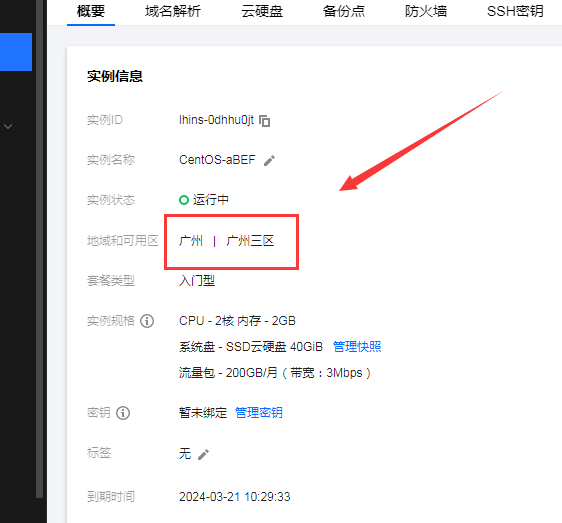Click info icon next to 密钥
This screenshot has height=523, width=562.
coord(123,413)
